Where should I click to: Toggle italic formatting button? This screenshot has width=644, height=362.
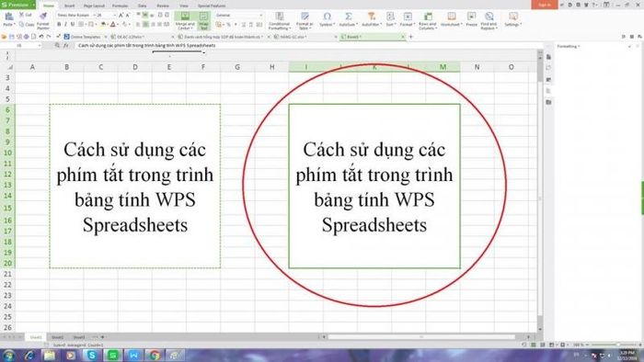(x=65, y=25)
